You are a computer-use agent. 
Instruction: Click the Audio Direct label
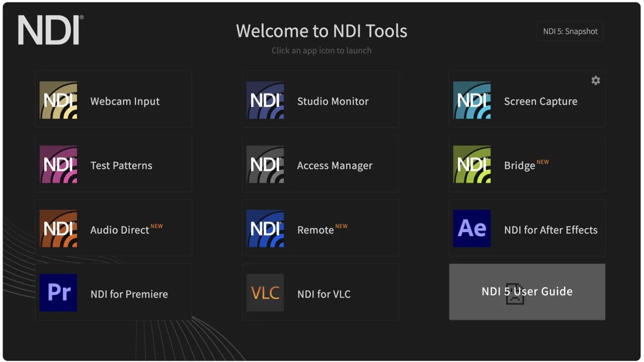pos(120,230)
